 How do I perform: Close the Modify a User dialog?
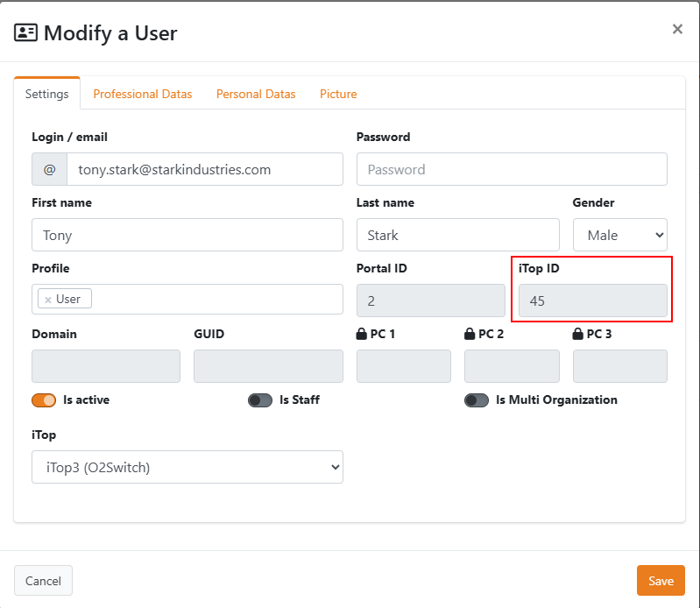(x=677, y=29)
